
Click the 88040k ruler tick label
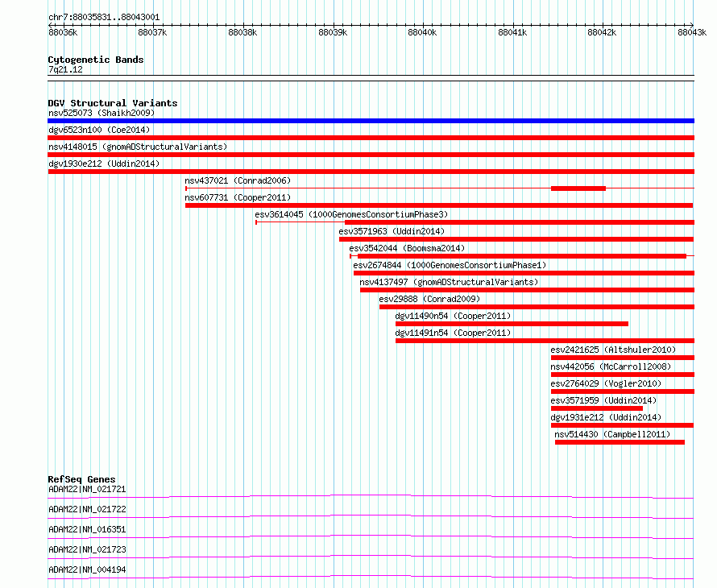click(422, 32)
